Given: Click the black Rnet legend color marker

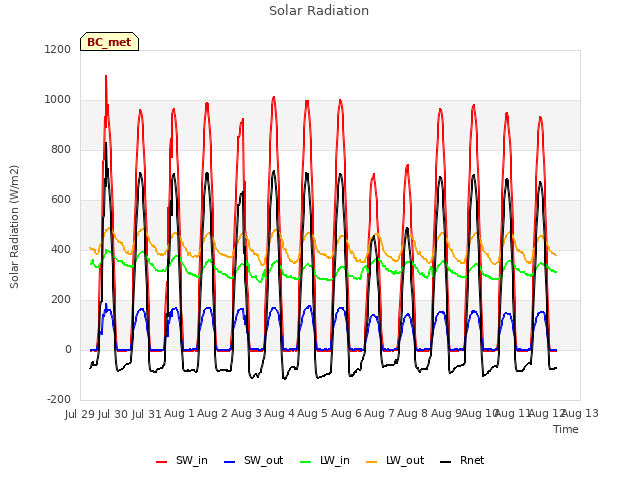Looking at the screenshot, I should [446, 462].
